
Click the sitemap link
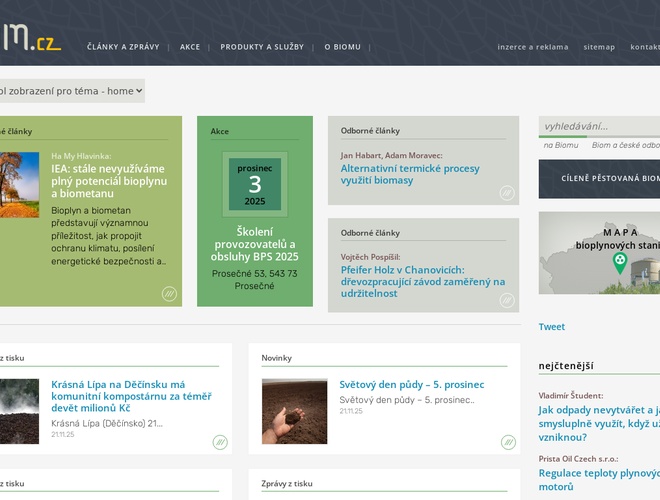[x=599, y=47]
